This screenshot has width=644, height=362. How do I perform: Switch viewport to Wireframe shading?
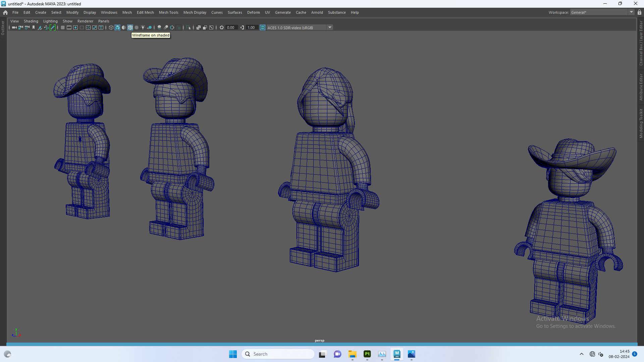(x=111, y=27)
